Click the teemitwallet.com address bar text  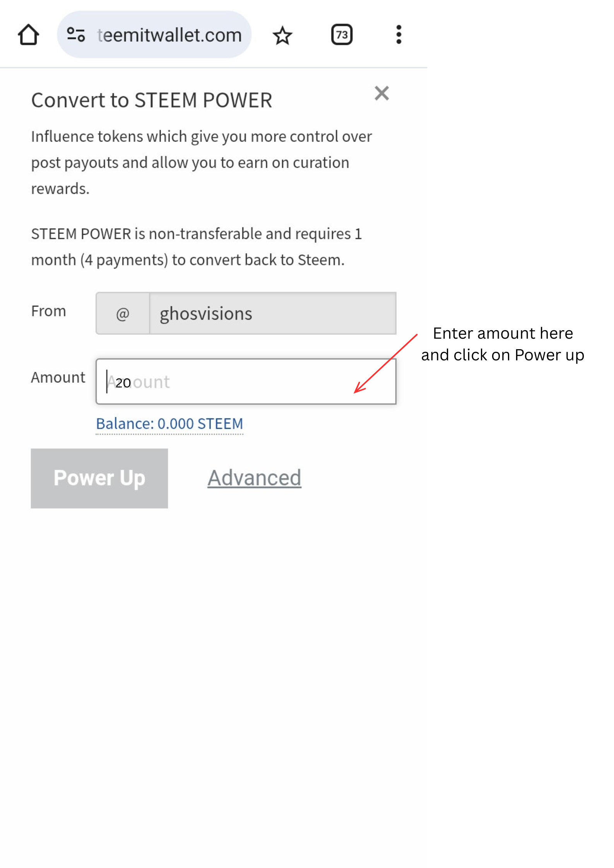pos(169,35)
